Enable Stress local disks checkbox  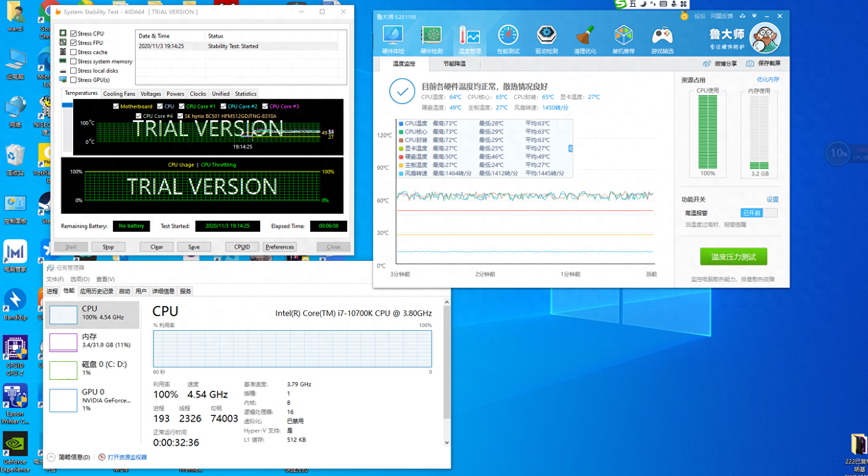(73, 70)
